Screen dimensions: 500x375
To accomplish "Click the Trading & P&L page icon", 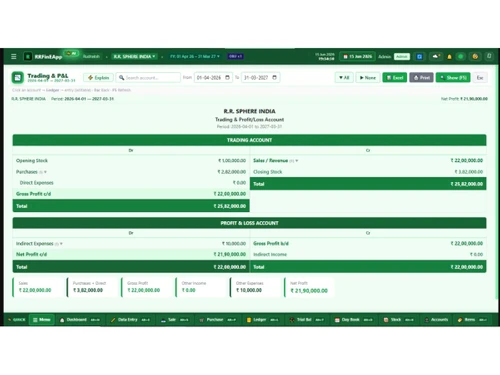I will pos(18,77).
